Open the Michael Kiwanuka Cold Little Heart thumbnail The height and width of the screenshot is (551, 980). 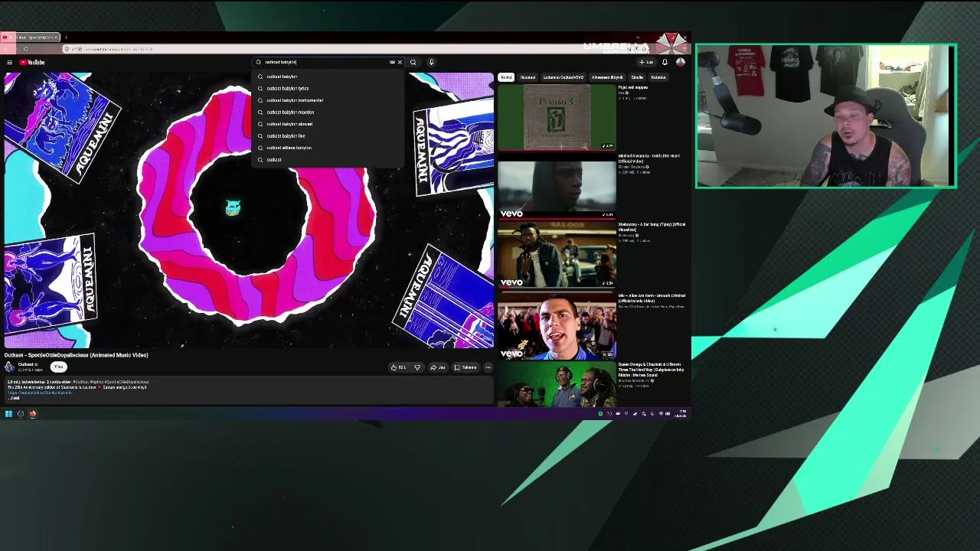click(557, 186)
